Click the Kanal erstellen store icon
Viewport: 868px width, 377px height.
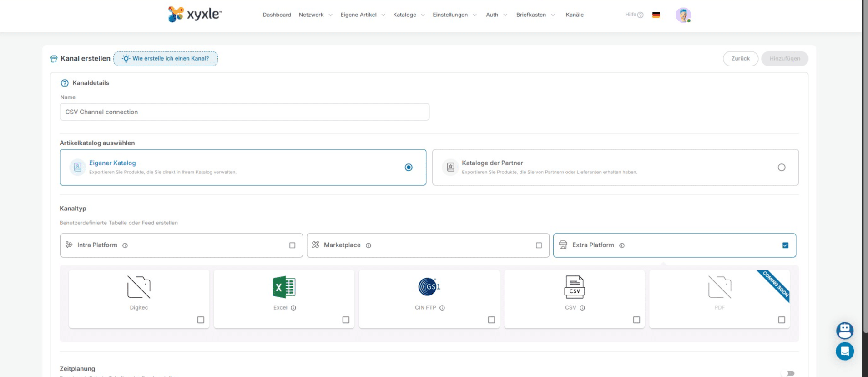click(x=54, y=59)
